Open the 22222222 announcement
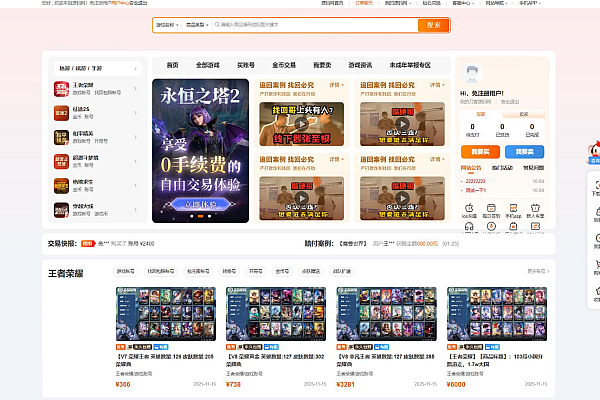This screenshot has width=600, height=400. 475,181
